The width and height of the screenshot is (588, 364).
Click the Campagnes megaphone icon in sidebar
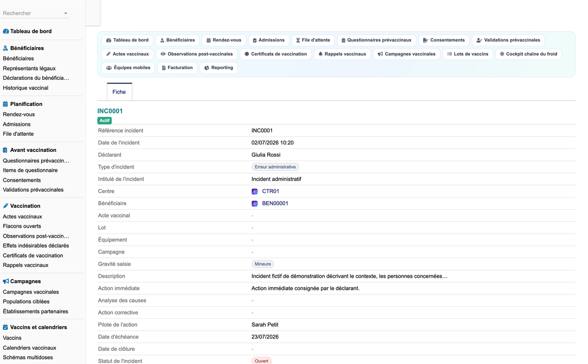[6, 281]
